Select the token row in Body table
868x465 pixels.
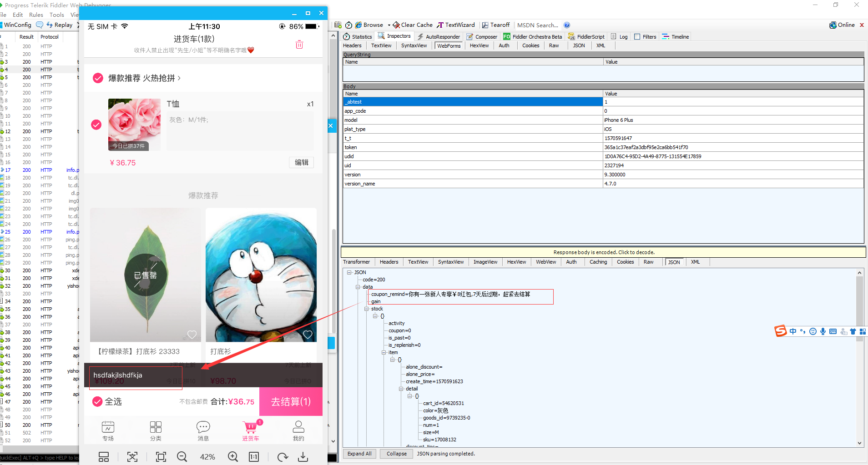pyautogui.click(x=603, y=147)
